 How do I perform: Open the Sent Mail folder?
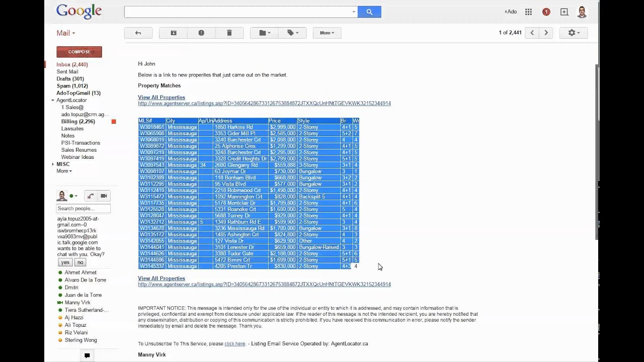pos(67,71)
